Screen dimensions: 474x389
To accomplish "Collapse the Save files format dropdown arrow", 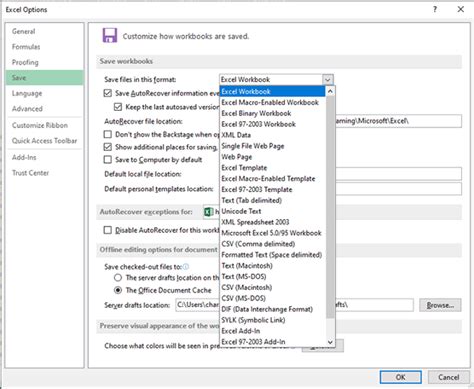I will pyautogui.click(x=328, y=80).
